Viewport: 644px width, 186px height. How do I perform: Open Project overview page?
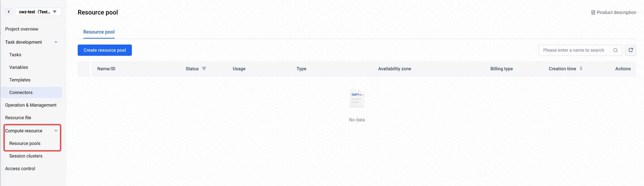22,29
